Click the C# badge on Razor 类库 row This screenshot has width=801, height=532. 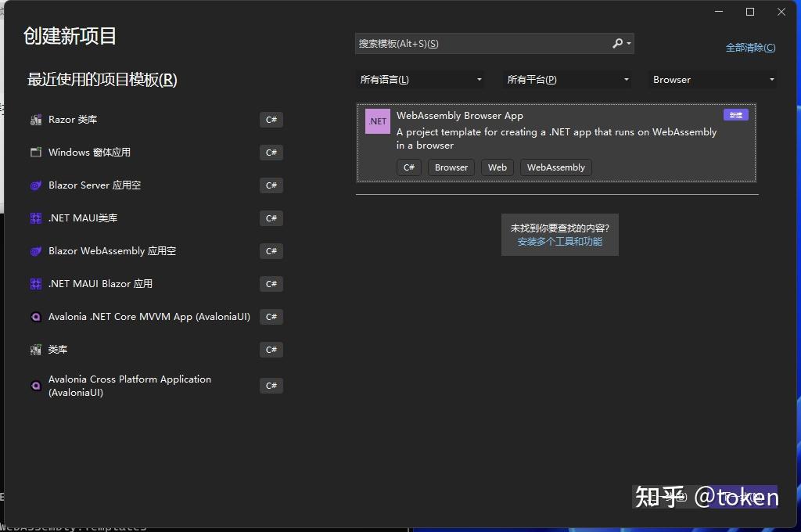tap(271, 120)
